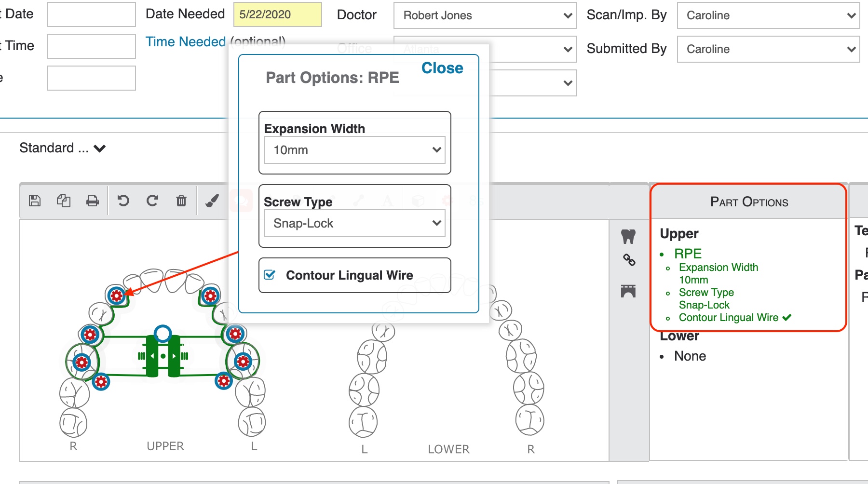Screen dimensions: 868x484
Task: Click the chain link icon in the side strip
Action: tap(629, 260)
